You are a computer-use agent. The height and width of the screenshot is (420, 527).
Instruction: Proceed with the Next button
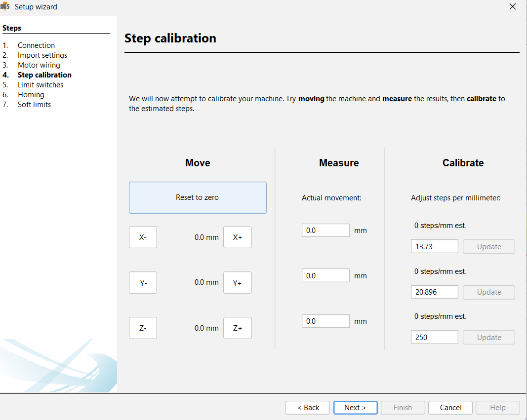355,408
